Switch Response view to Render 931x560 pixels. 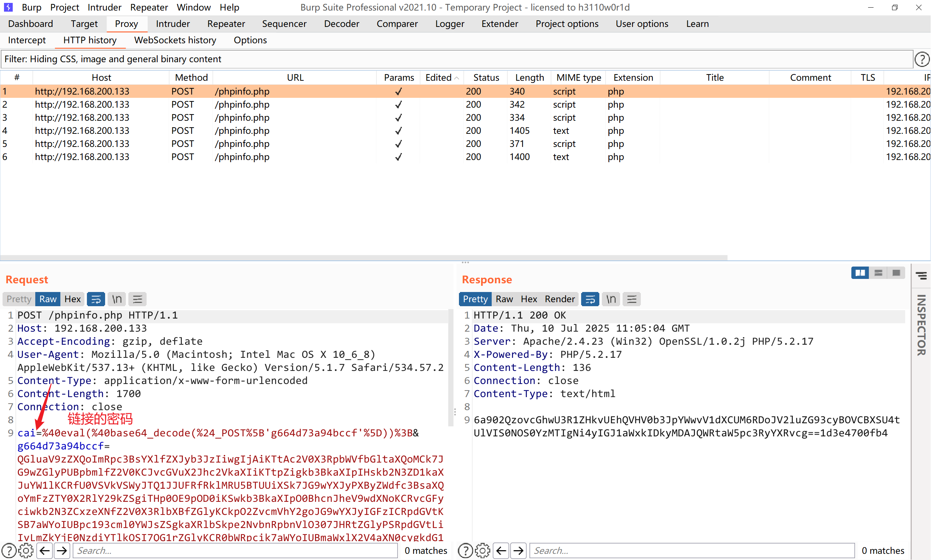coord(559,299)
